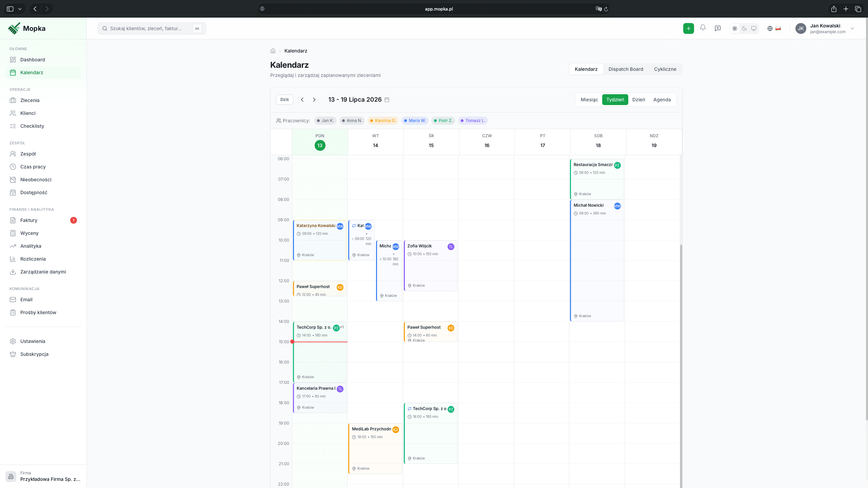Open MediLab Przychodnia event at 19:00
The height and width of the screenshot is (488, 868).
(x=375, y=448)
